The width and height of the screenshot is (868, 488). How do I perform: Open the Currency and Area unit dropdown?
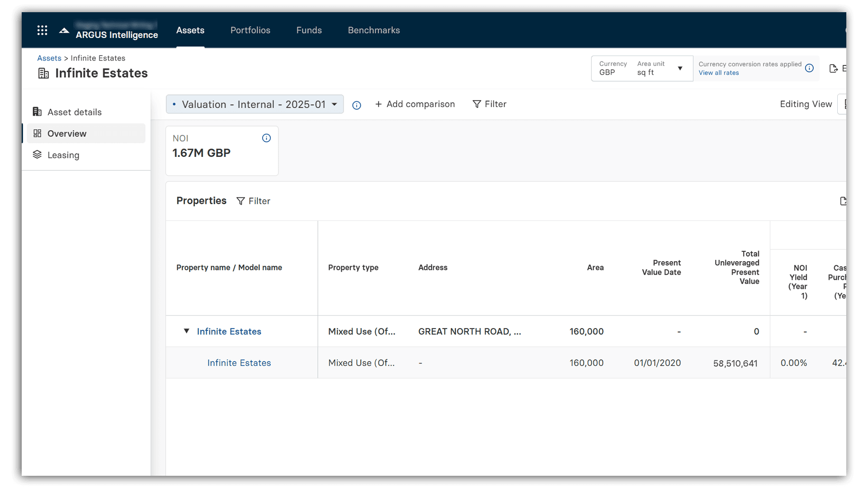click(680, 68)
